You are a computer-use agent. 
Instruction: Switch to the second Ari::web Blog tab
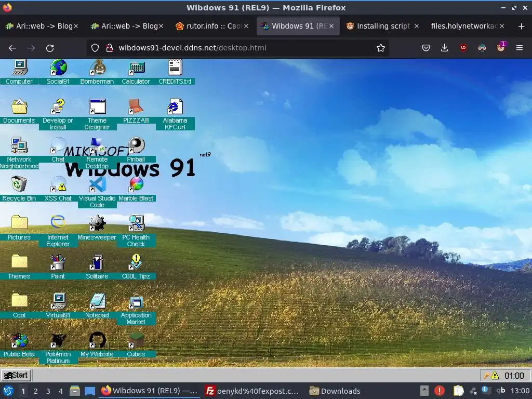click(x=127, y=26)
